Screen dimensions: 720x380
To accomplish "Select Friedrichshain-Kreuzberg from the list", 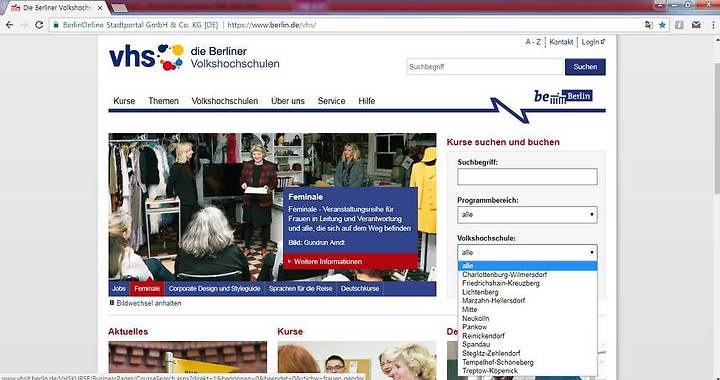I will tap(527, 283).
